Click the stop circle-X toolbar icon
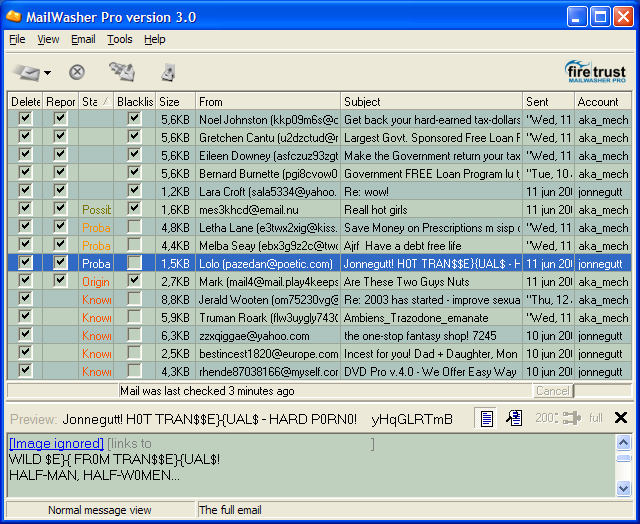This screenshot has height=524, width=640. point(77,72)
